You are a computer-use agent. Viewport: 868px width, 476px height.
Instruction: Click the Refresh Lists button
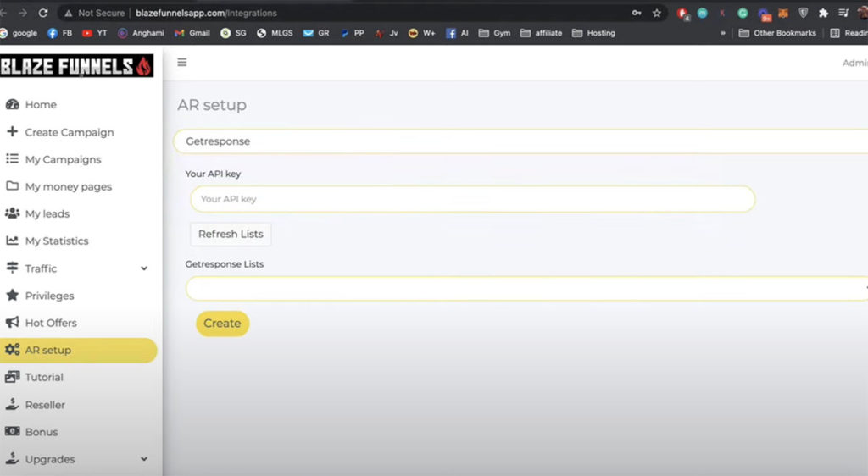[x=231, y=234]
